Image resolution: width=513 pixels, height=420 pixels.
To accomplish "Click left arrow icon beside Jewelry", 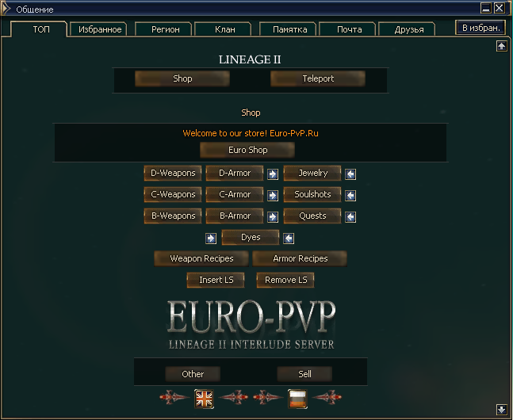I will (x=350, y=174).
